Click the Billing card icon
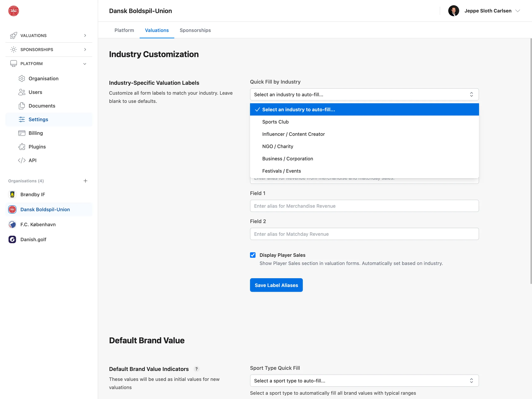 tap(22, 133)
